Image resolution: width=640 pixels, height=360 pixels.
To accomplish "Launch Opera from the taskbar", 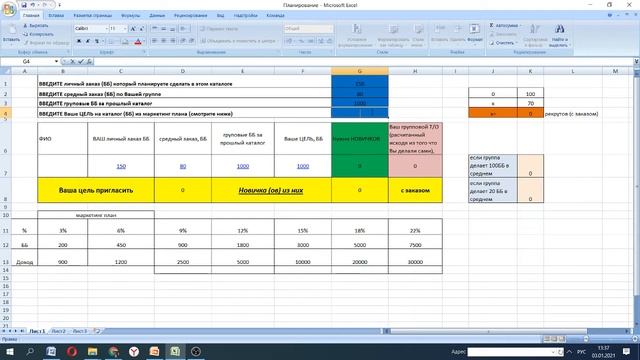I will (x=72, y=351).
